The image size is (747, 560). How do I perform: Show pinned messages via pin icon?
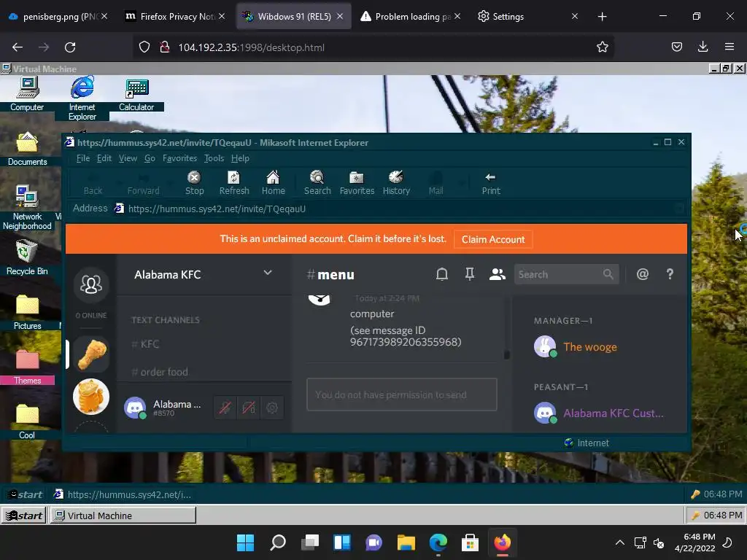[469, 274]
